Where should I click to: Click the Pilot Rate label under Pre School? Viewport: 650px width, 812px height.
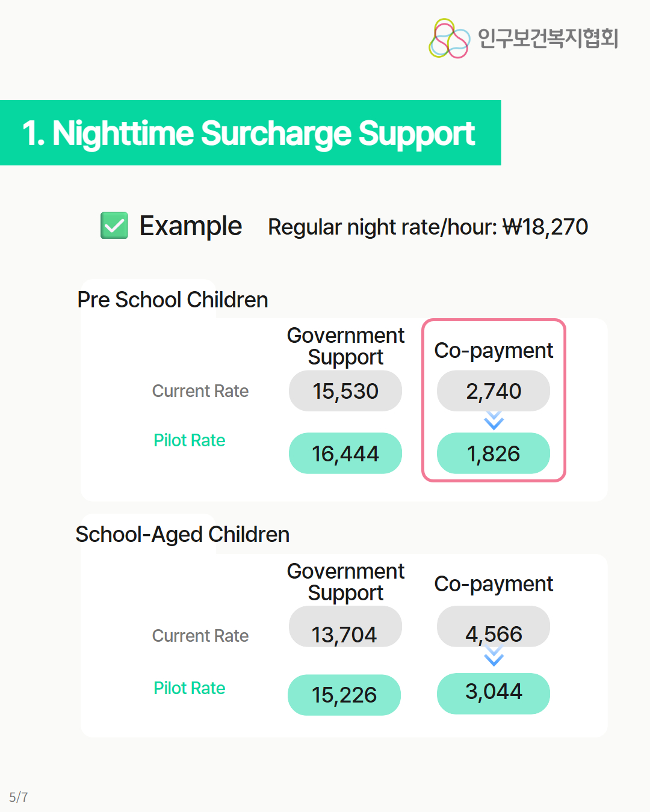coord(190,440)
